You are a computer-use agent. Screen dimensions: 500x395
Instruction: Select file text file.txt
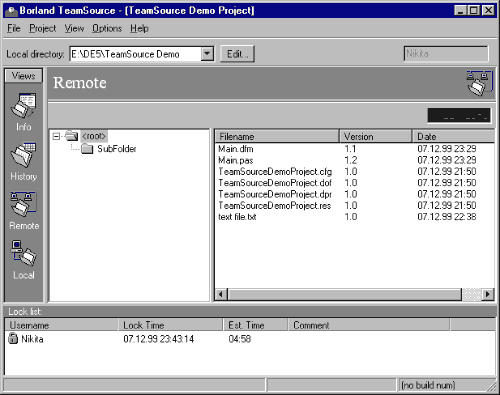[237, 217]
